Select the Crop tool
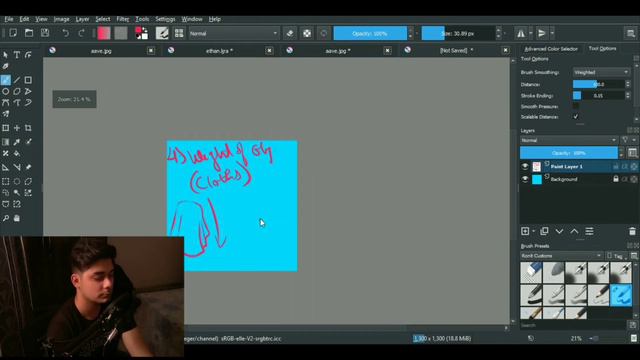Viewport: 640px width, 360px height. 28,128
